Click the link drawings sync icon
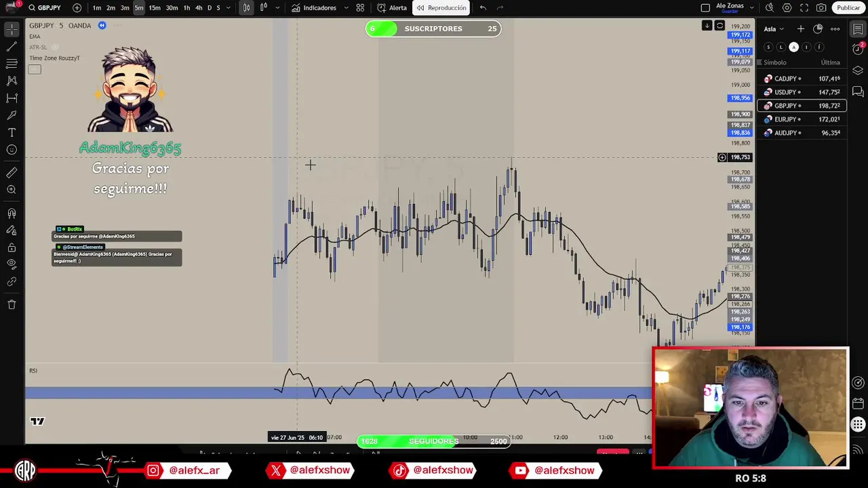868x488 pixels. [x=12, y=281]
